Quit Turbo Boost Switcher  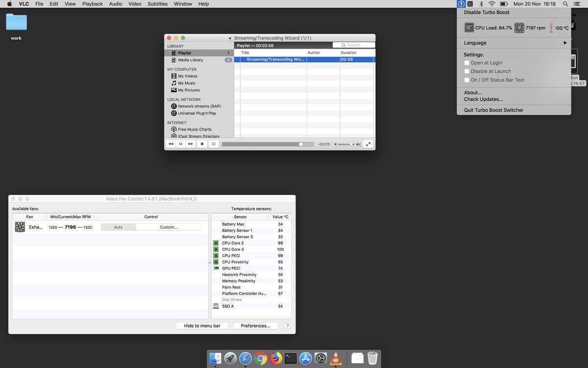[514, 110]
